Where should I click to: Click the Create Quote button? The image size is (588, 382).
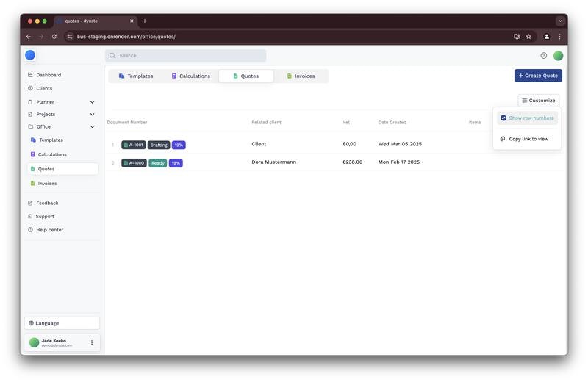538,76
